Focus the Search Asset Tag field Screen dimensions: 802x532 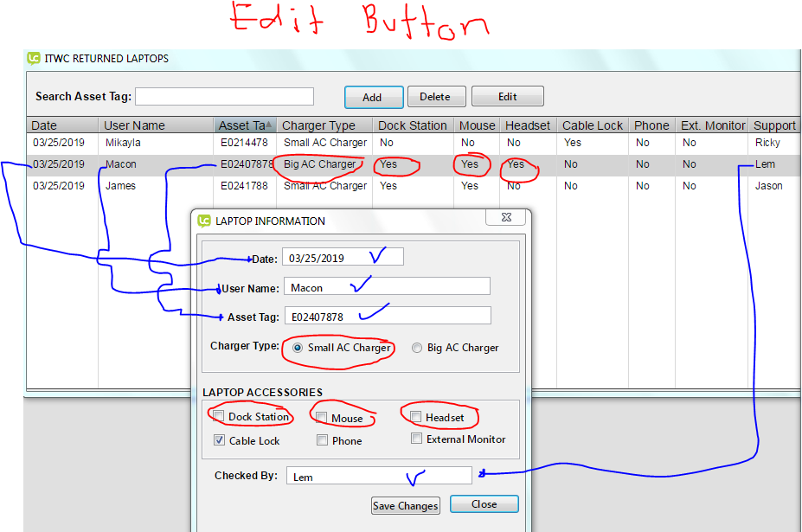click(x=224, y=97)
